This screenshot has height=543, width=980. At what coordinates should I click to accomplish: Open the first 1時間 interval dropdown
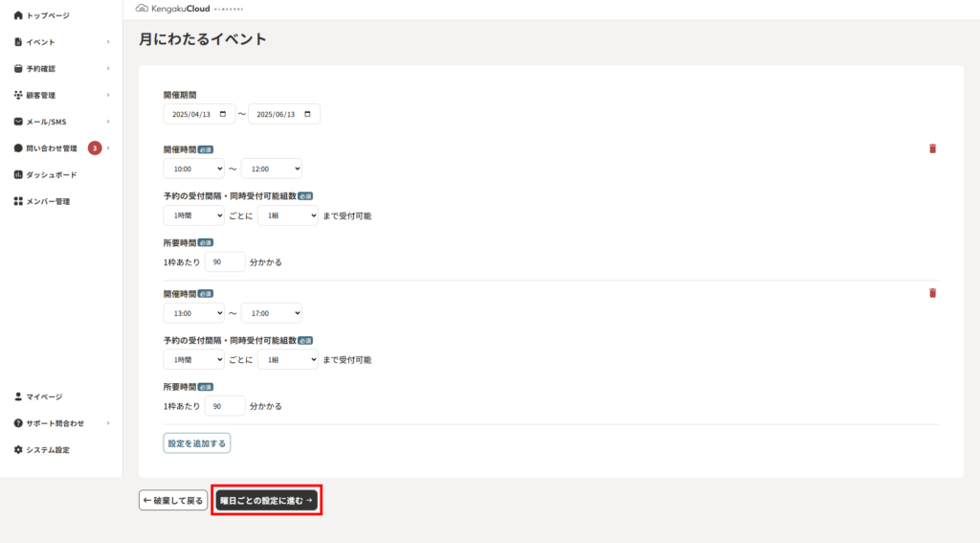tap(193, 215)
